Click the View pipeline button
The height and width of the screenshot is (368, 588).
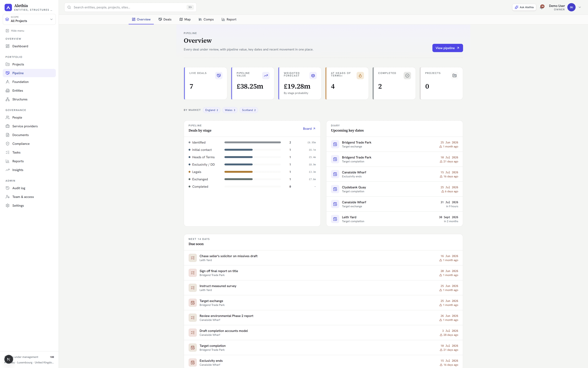tap(447, 48)
